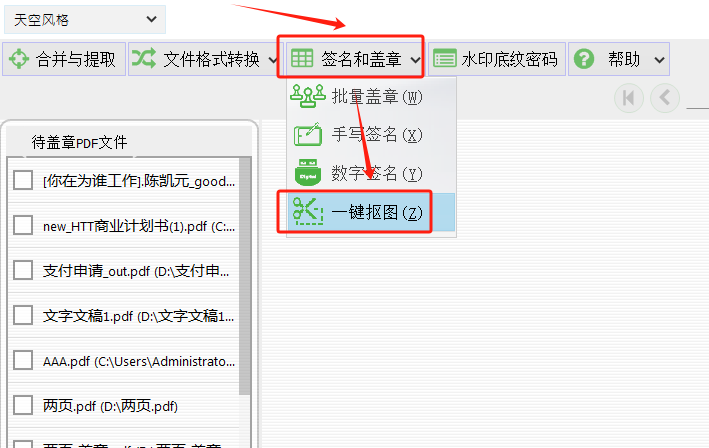Click the shuffle icon for file format conversion
Viewport: 709px width, 448px height.
[x=144, y=59]
